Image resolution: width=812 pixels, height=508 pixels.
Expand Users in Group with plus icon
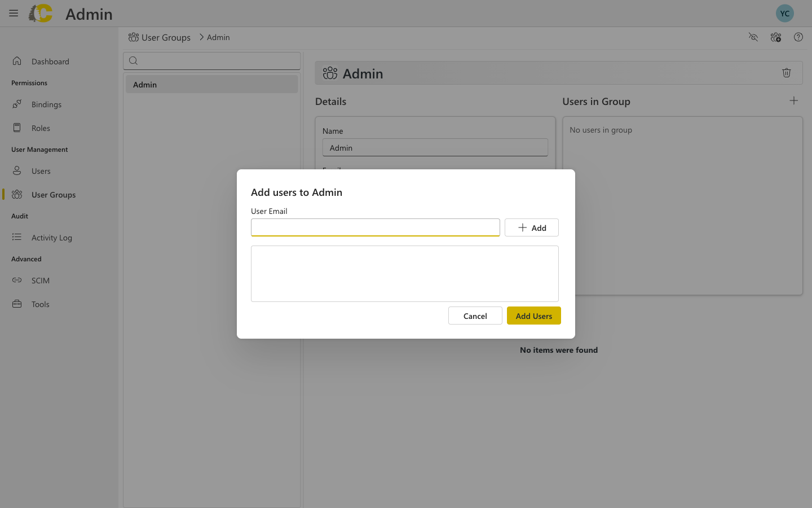(793, 100)
